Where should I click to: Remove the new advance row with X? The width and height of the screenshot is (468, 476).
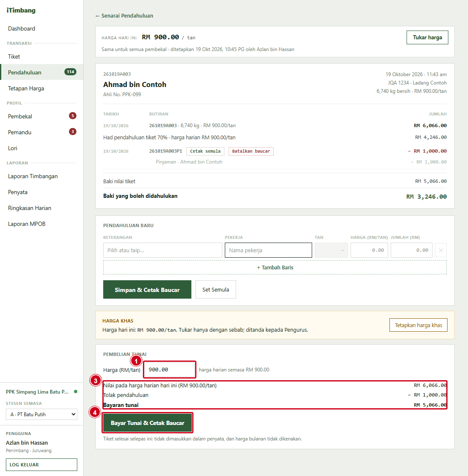(441, 250)
